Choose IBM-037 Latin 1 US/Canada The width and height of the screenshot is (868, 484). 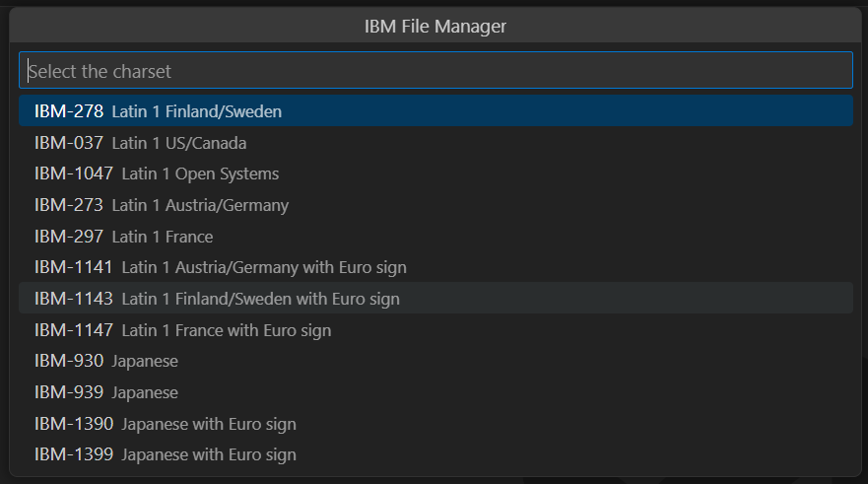(434, 143)
